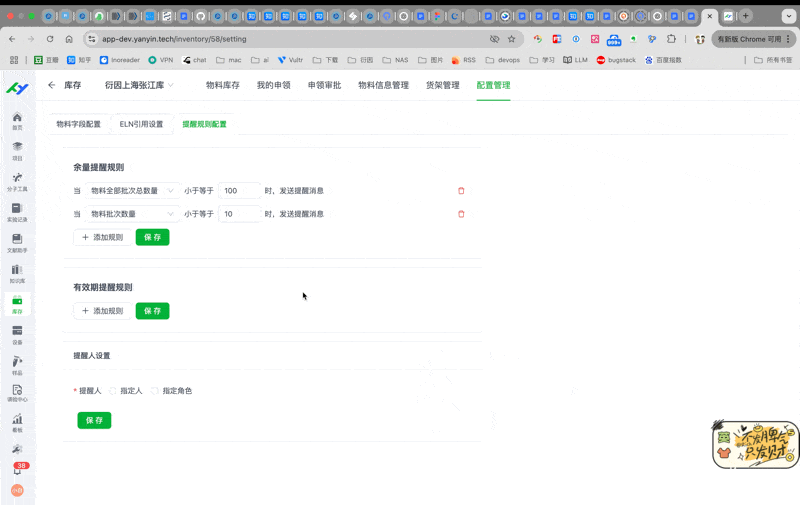Select the 指定人 radio option
Viewport: 800px width, 505px height.
click(x=113, y=391)
